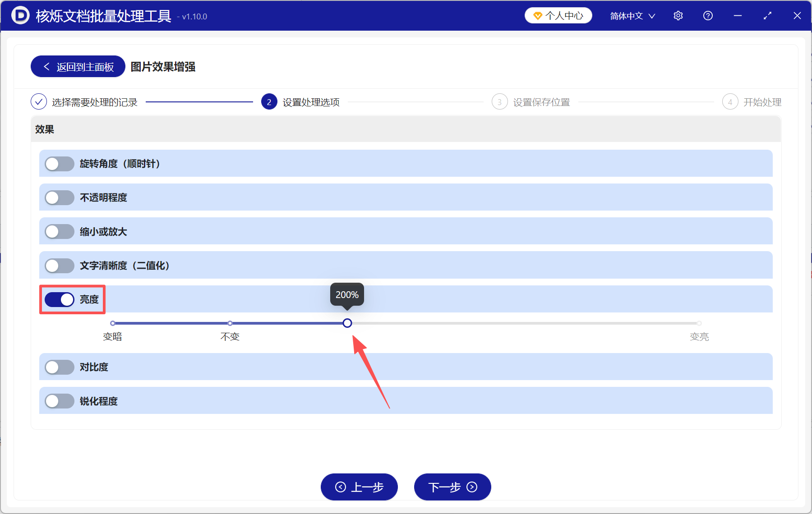Disable the 亮度 brightness toggle
The width and height of the screenshot is (812, 514).
click(59, 299)
